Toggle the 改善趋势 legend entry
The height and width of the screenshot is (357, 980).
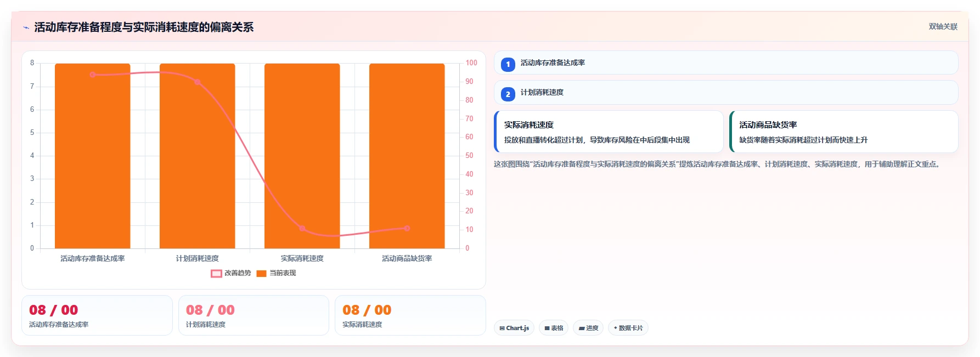coord(231,273)
